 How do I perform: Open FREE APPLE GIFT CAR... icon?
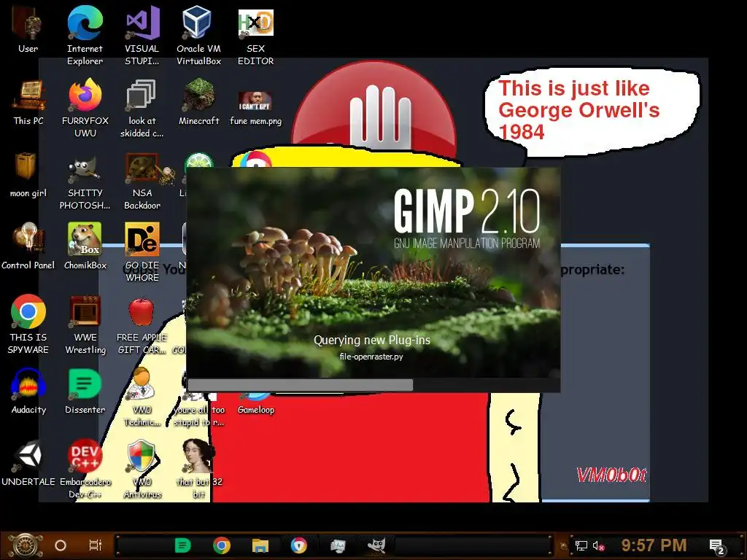[142, 324]
